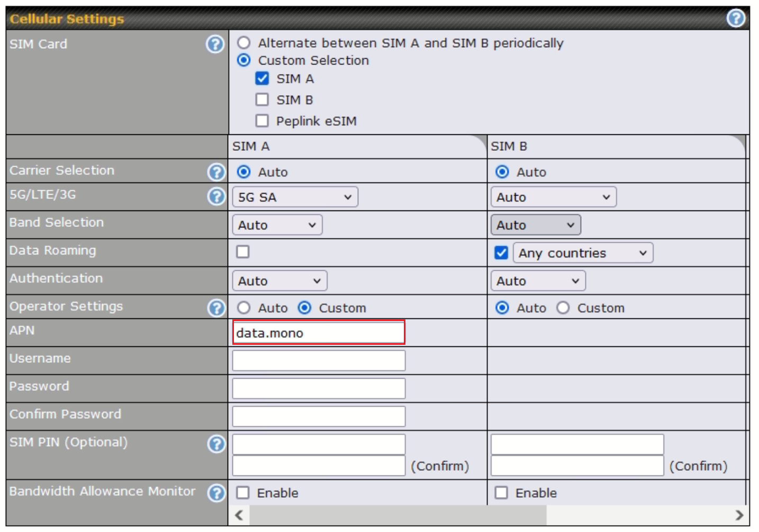759x532 pixels.
Task: Show help for Operator Settings
Action: pyautogui.click(x=216, y=308)
